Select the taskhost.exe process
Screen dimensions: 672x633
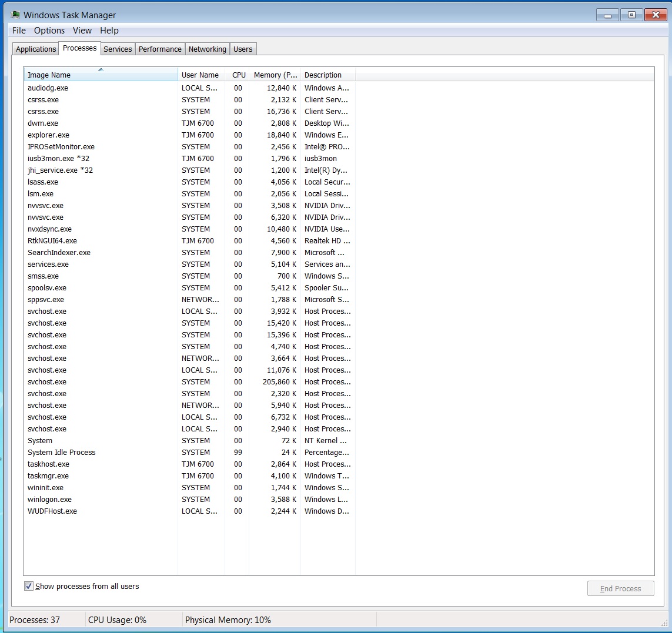189,464
